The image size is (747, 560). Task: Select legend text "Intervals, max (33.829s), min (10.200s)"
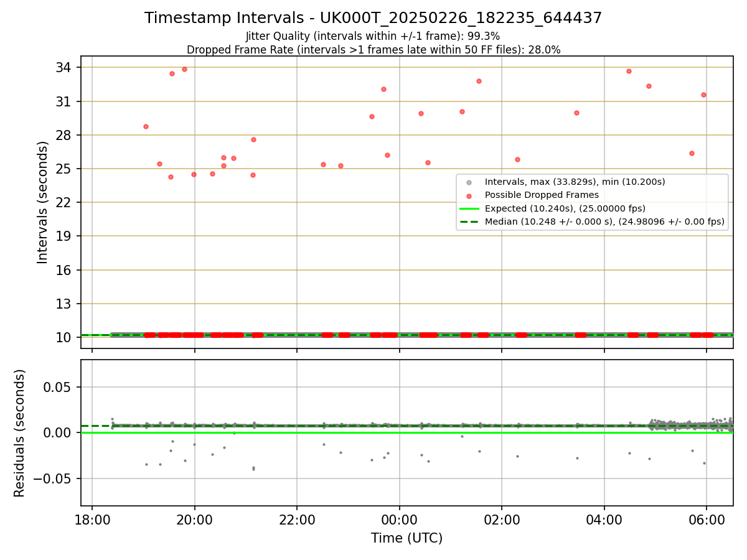575,182
